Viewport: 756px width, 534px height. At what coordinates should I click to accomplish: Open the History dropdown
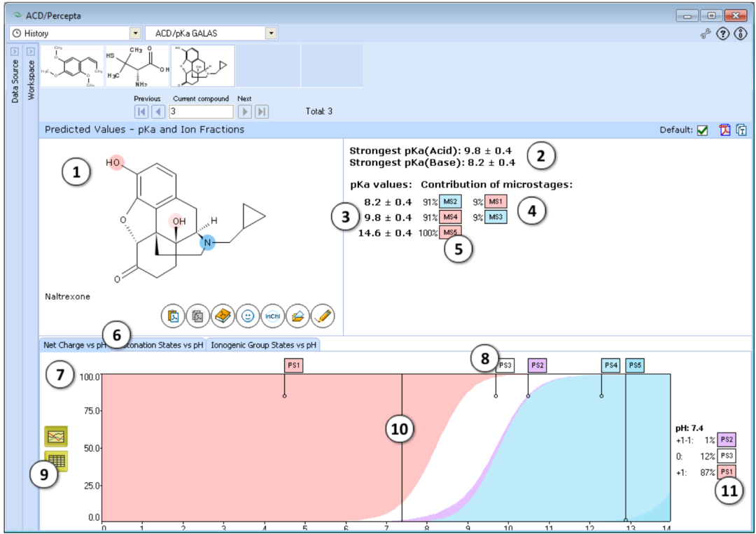136,32
